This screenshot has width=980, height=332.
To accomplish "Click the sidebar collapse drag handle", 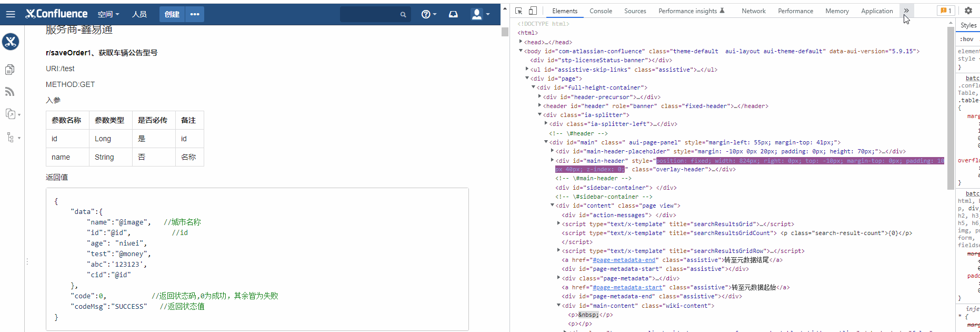I will [x=27, y=261].
